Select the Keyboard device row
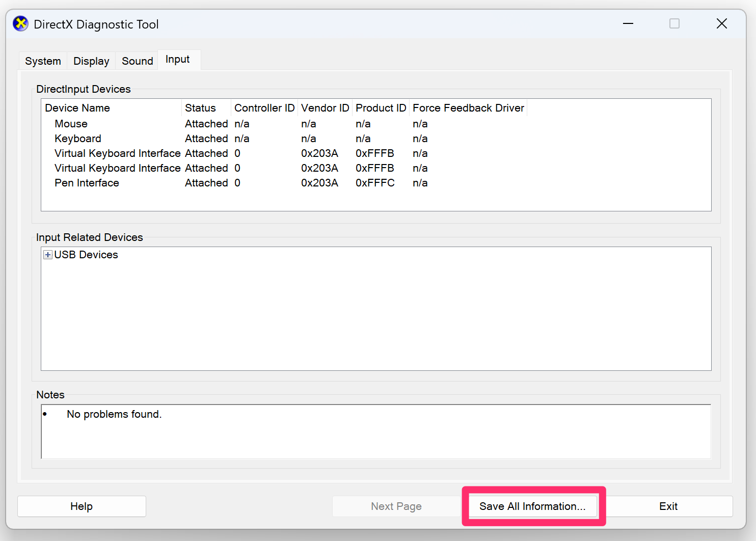The height and width of the screenshot is (541, 756). [x=77, y=138]
